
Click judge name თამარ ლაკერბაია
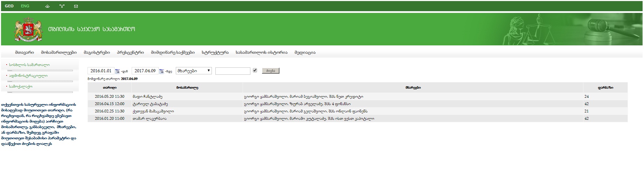click(x=150, y=119)
